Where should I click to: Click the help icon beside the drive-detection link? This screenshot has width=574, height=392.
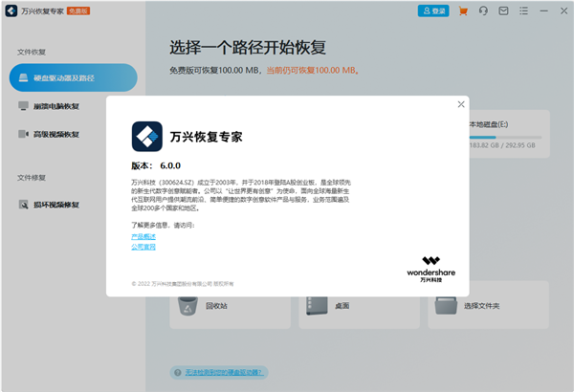click(x=178, y=373)
